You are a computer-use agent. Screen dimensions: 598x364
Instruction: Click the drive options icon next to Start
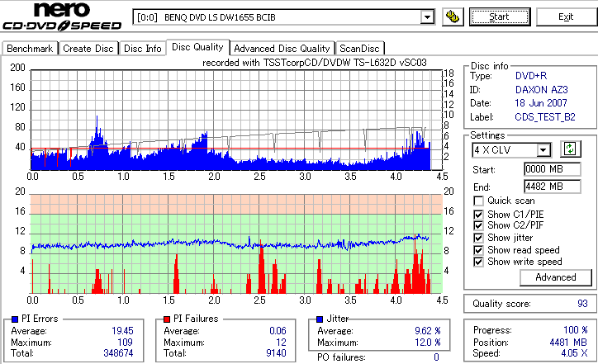point(453,17)
